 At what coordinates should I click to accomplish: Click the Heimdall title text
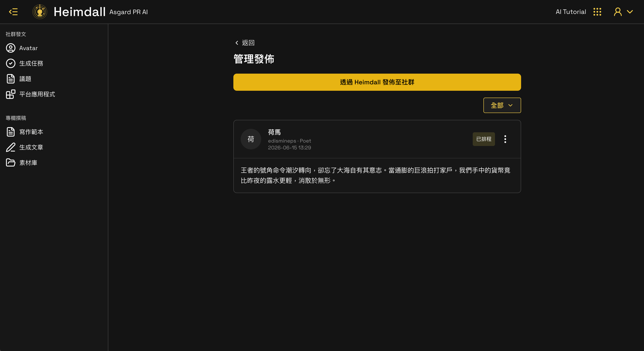click(x=79, y=12)
